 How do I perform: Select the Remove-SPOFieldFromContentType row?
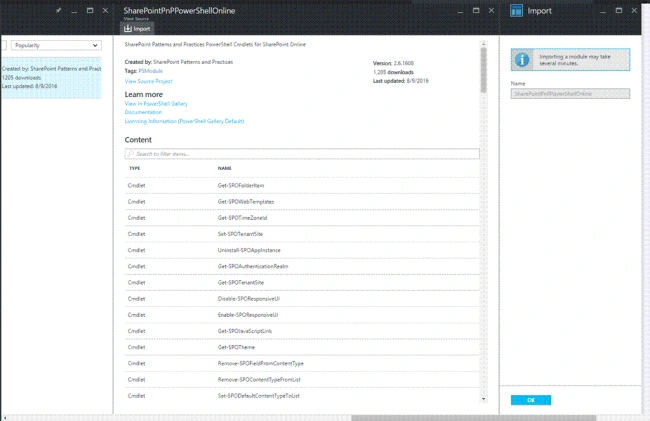coord(302,363)
